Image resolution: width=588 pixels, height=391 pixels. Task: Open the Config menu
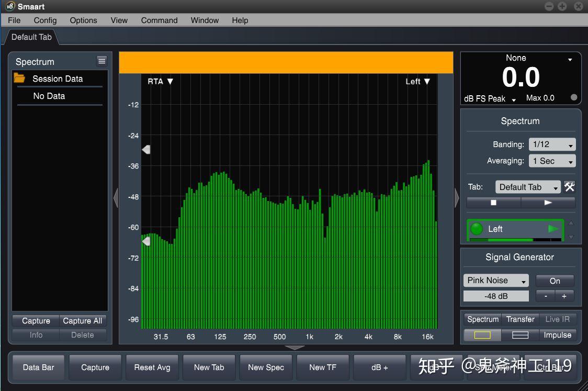(45, 20)
